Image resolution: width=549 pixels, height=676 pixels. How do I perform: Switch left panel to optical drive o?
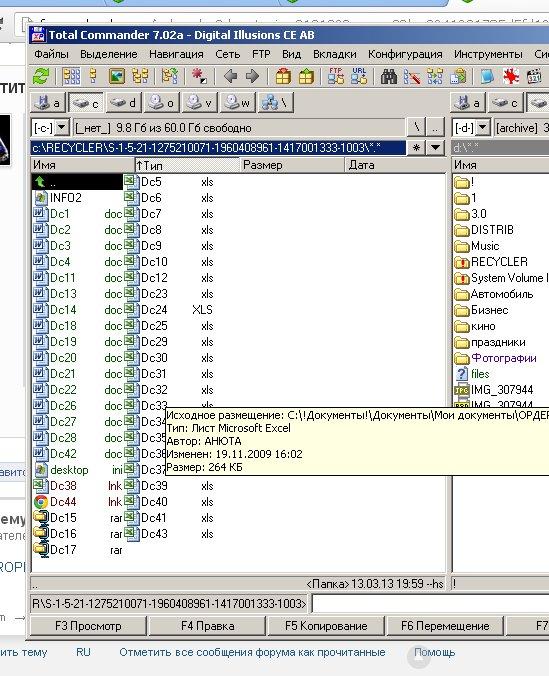tap(161, 103)
